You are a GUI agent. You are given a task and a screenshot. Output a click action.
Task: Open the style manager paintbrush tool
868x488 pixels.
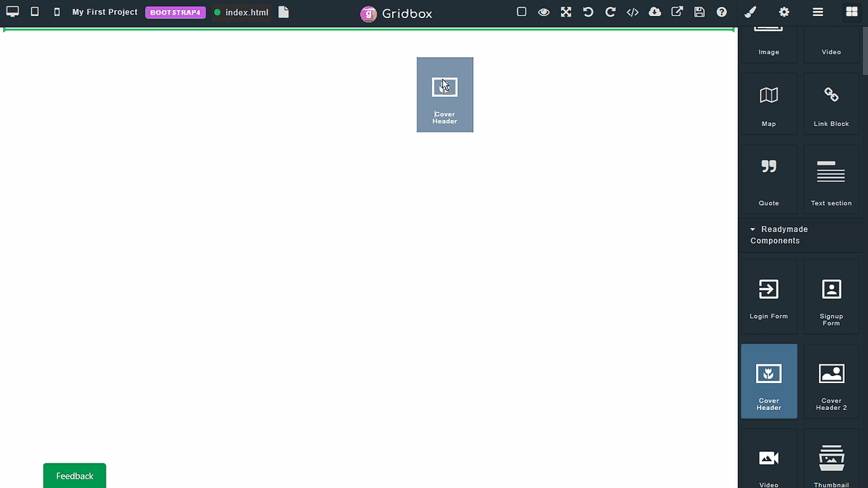pos(749,12)
